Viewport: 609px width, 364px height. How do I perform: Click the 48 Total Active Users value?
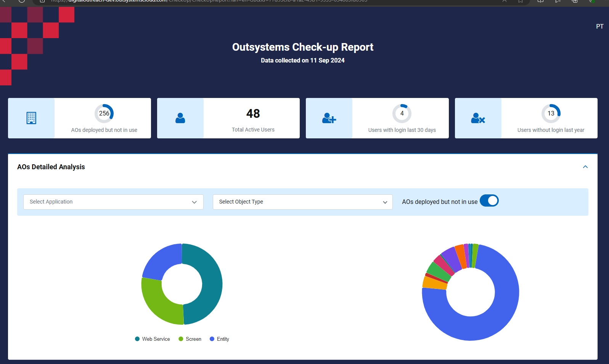click(253, 113)
